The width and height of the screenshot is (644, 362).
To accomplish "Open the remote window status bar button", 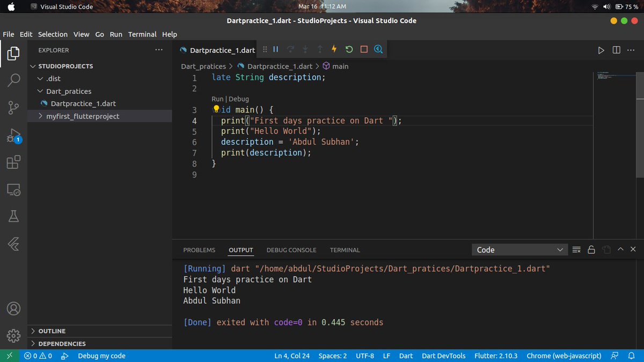I will pos(9,356).
